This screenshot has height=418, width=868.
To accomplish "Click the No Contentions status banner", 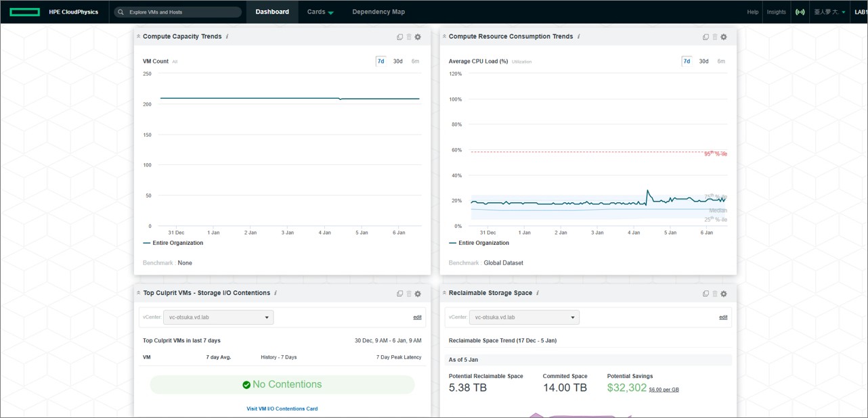I will pos(282,385).
